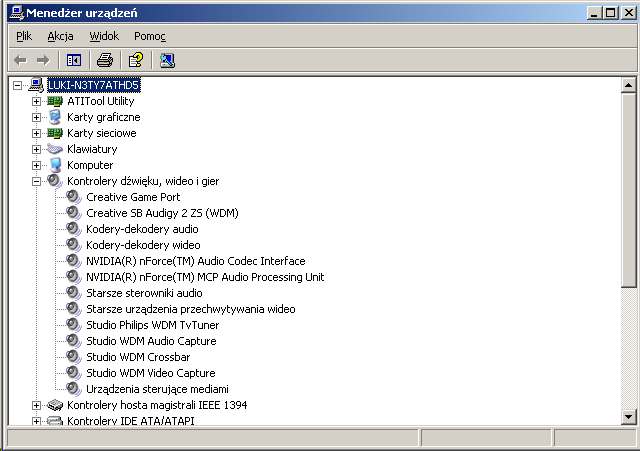
Task: Select Studio WDM Audio Capture
Action: pyautogui.click(x=151, y=341)
